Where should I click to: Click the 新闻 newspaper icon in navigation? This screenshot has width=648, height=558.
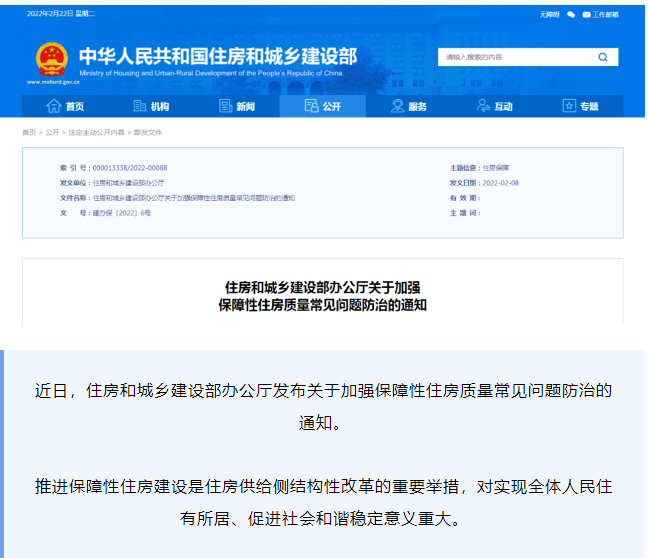pos(226,106)
